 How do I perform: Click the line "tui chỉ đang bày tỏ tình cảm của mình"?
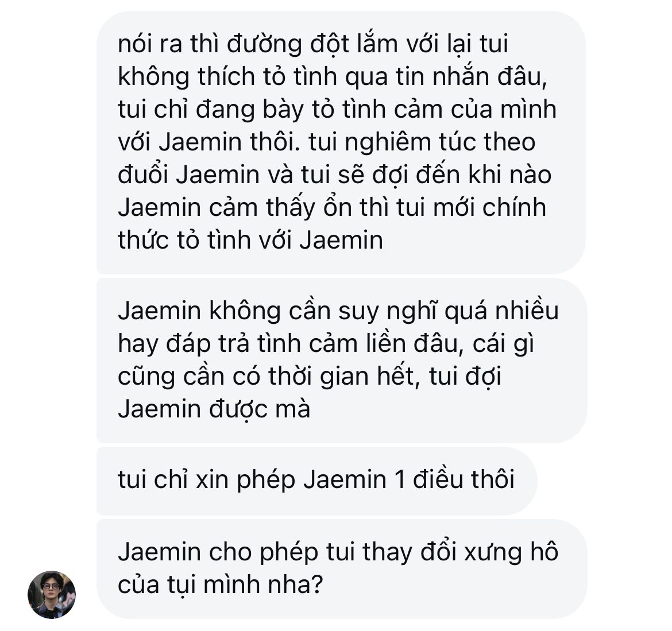point(337,110)
